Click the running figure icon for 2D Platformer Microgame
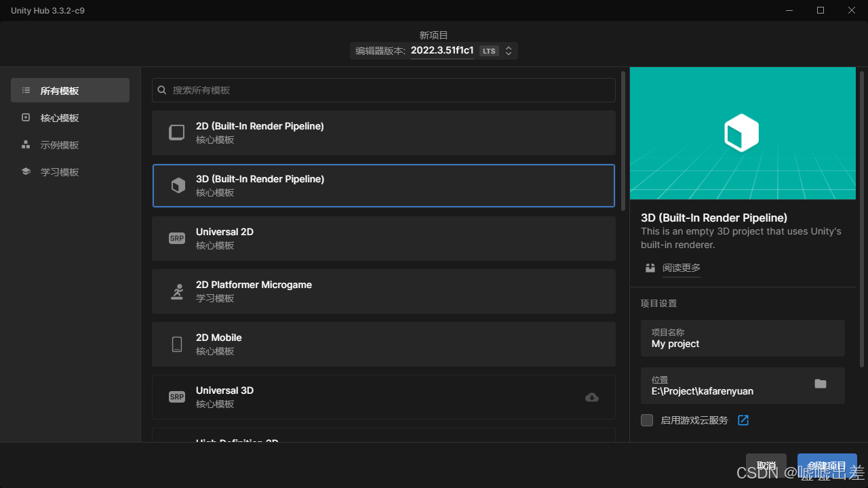868x488 pixels. click(177, 291)
